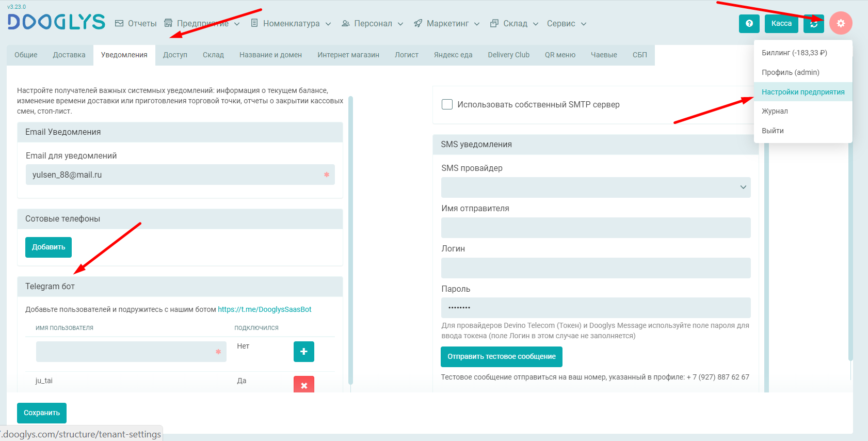Viewport: 868px width, 441px height.
Task: Open the Название и домен tab
Action: (270, 55)
